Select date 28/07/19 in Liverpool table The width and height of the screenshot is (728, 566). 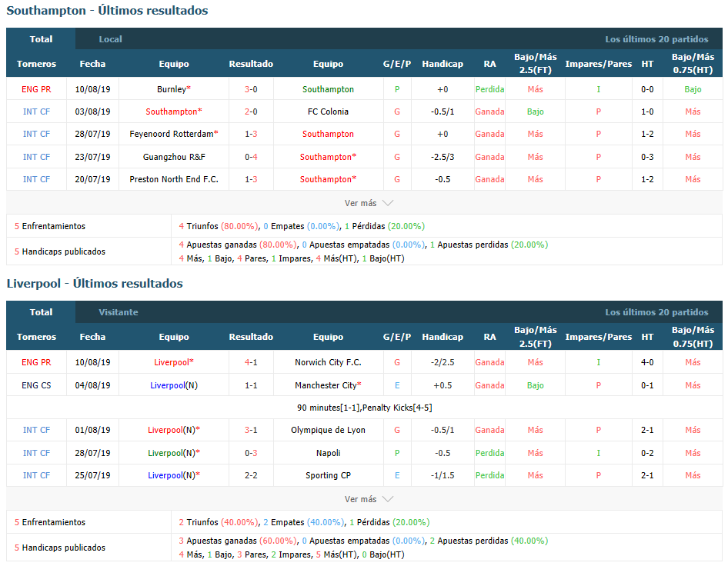[x=92, y=453]
